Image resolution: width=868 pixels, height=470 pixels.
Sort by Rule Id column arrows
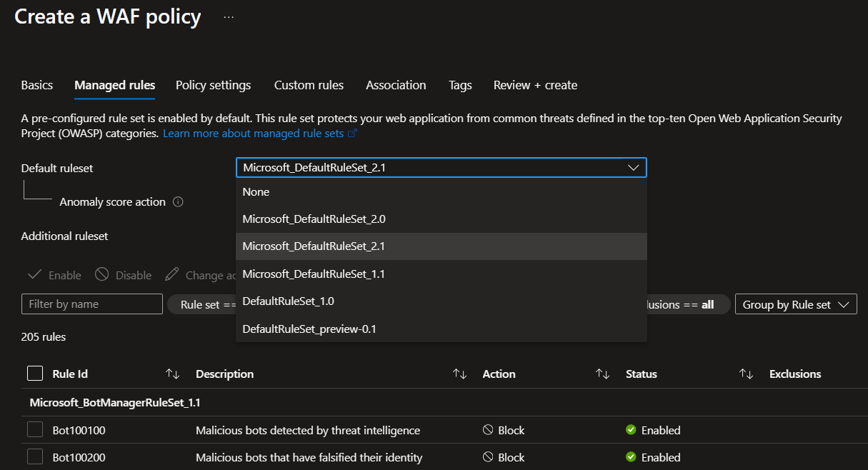[172, 374]
